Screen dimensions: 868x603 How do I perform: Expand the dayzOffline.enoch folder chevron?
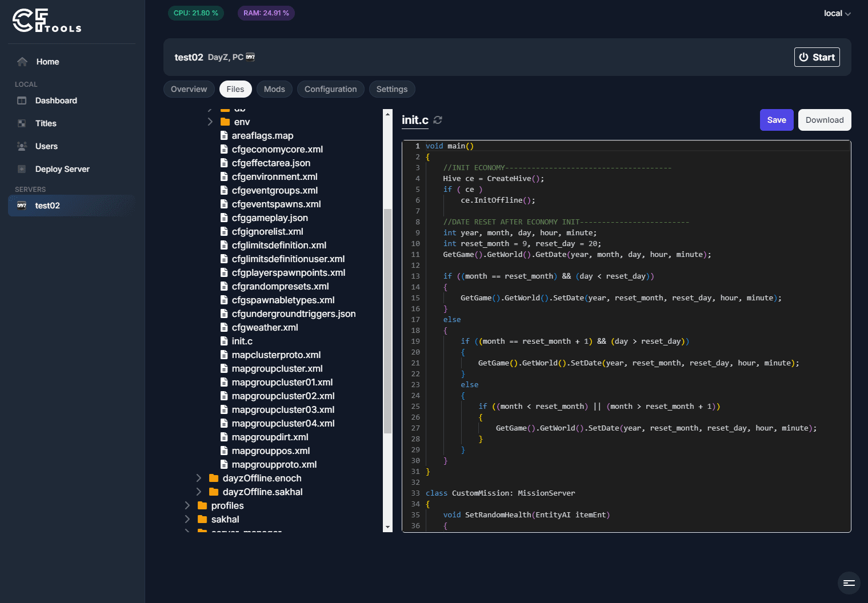(x=199, y=478)
